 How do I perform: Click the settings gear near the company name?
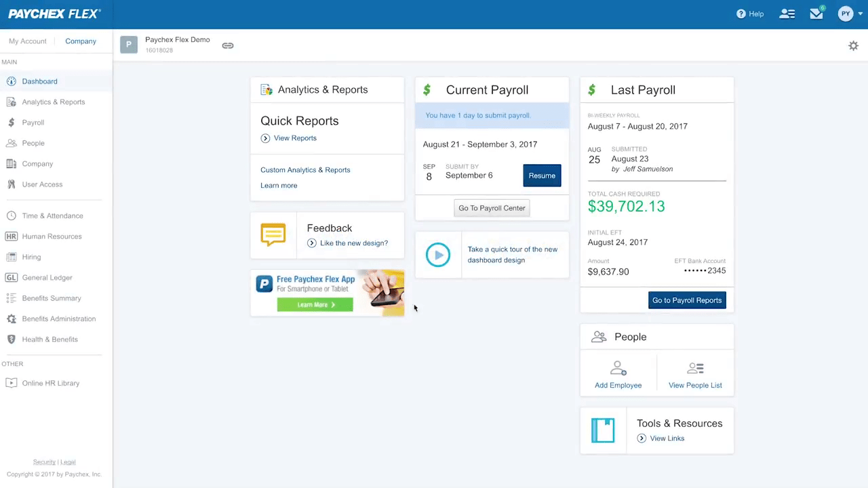[853, 45]
